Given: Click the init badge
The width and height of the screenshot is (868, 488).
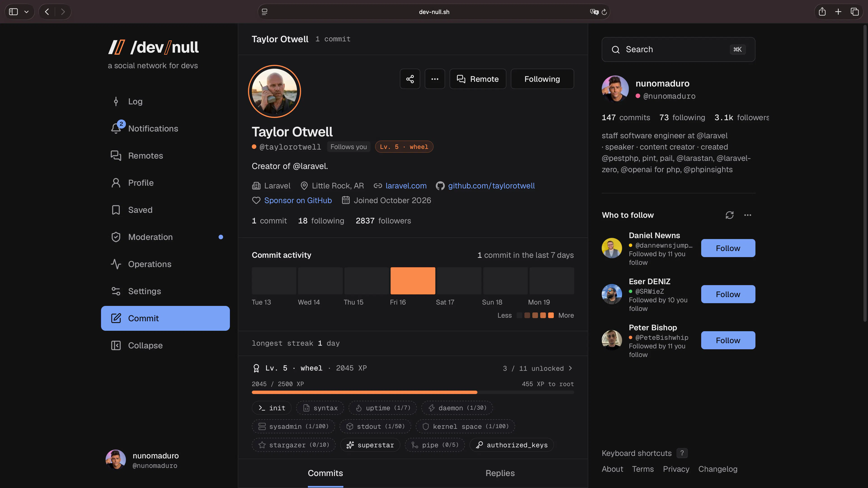Looking at the screenshot, I should pos(271,408).
